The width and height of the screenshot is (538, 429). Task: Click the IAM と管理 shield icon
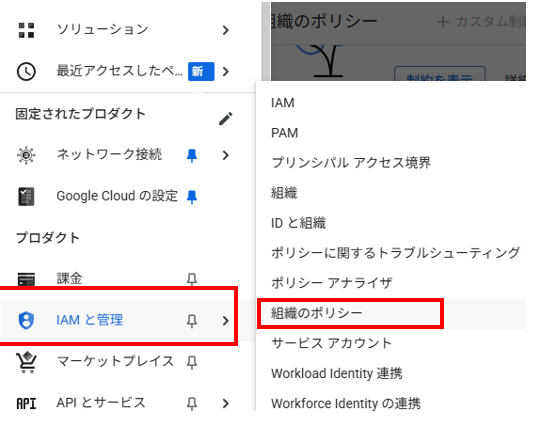click(26, 320)
